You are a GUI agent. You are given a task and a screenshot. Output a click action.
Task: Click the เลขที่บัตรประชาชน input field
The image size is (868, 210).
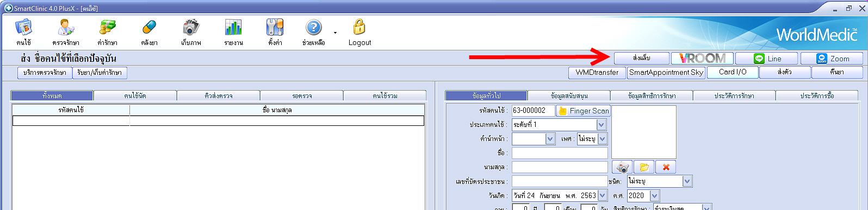click(560, 181)
